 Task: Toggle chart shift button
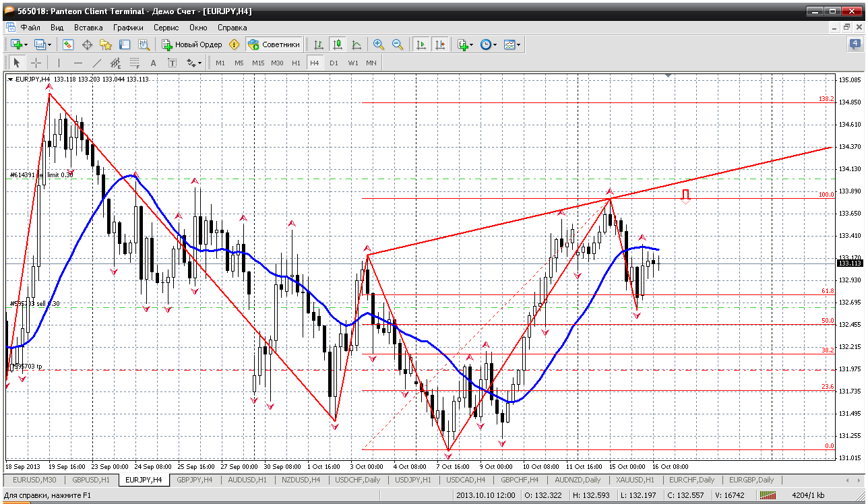(x=440, y=44)
